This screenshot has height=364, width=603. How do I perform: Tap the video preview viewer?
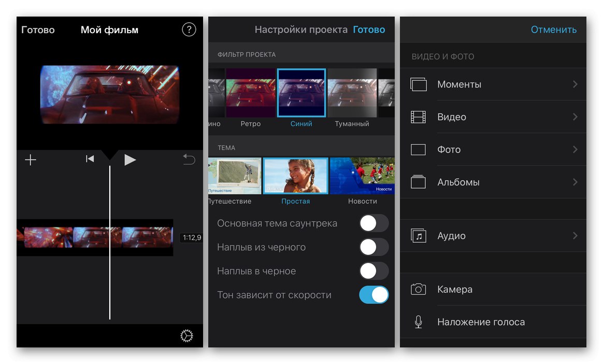110,95
